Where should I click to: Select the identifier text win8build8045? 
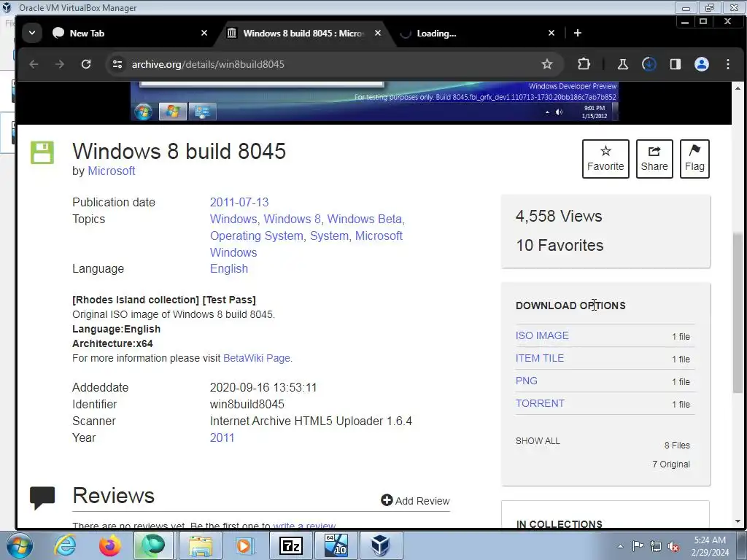(x=247, y=404)
